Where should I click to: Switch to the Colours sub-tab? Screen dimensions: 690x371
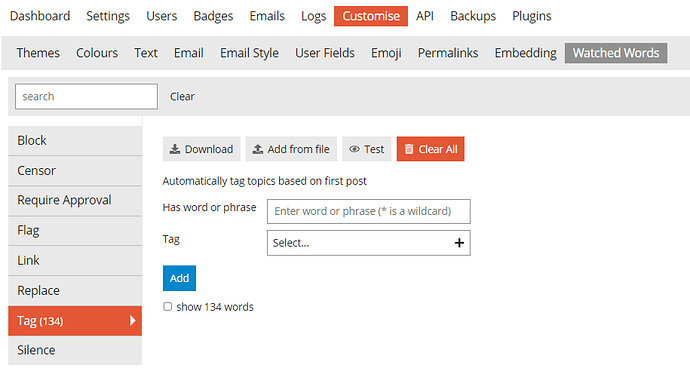pos(97,53)
